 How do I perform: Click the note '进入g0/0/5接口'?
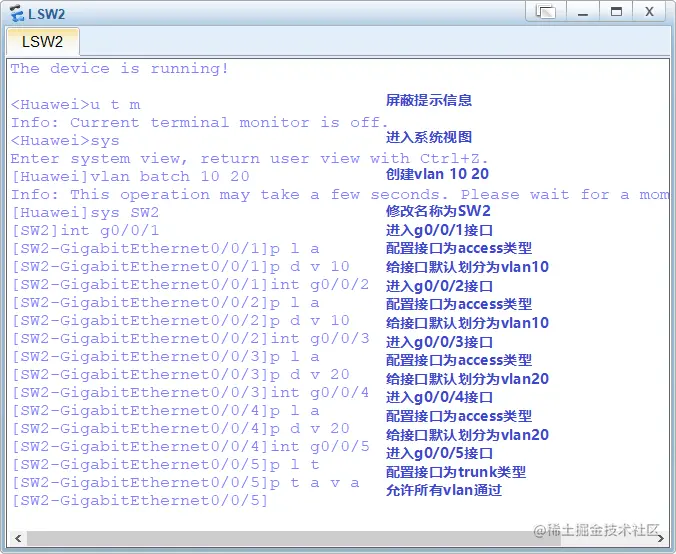[x=439, y=453]
